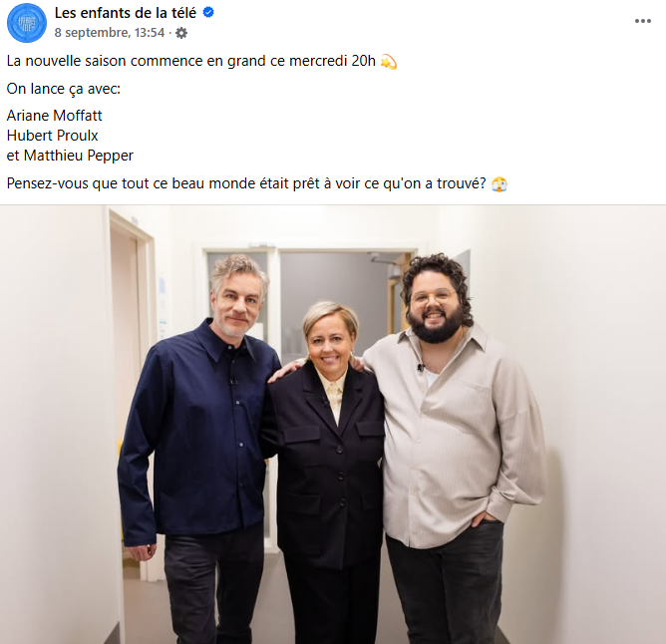Click the name Matthieu Pepper in the post
Image resolution: width=666 pixels, height=644 pixels.
(x=78, y=156)
